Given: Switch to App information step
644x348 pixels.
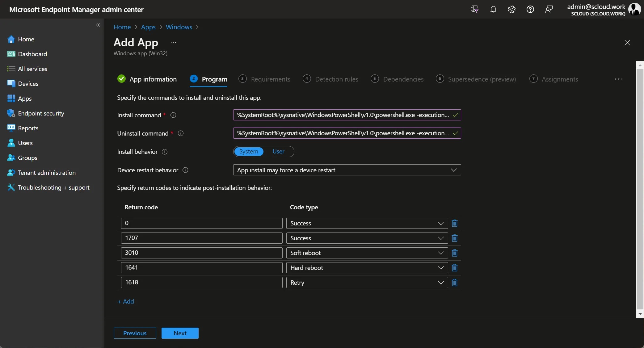Looking at the screenshot, I should point(147,79).
